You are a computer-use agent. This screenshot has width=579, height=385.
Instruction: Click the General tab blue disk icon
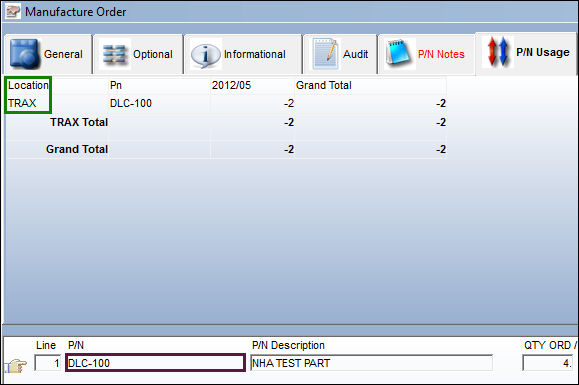click(24, 54)
